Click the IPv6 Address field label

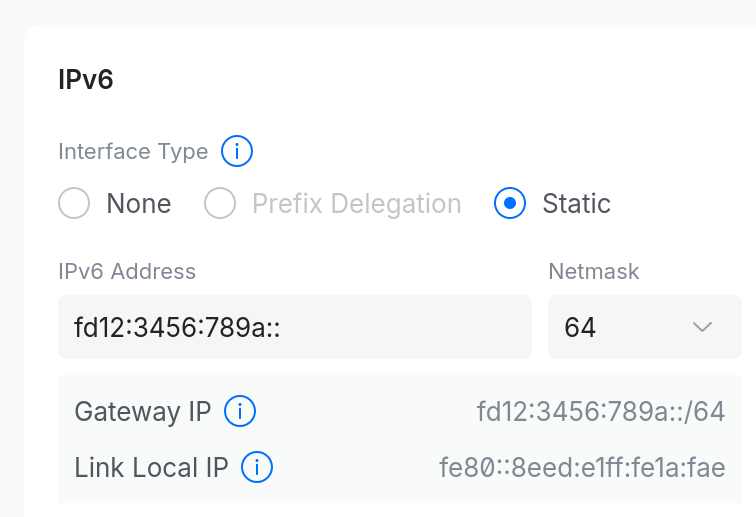pos(127,271)
